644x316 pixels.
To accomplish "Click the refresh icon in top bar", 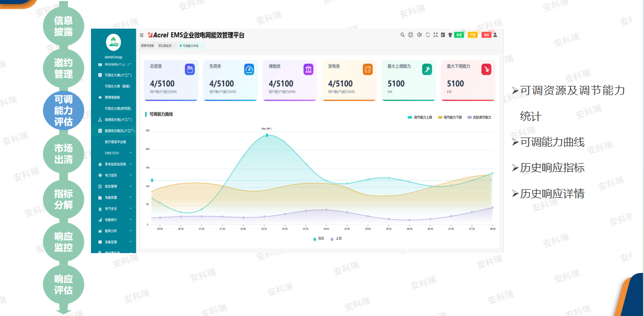I will pos(427,35).
